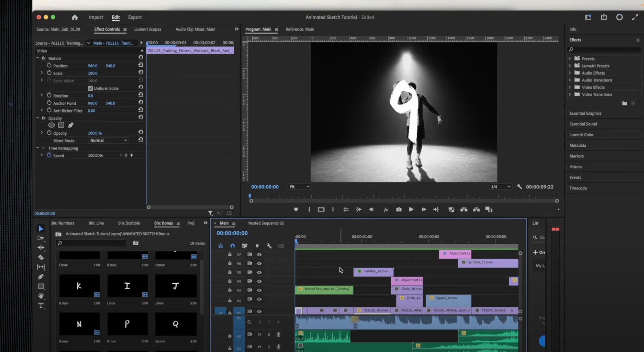Select the Pen tool in the tools panel
Screen dimensions: 644x352
(x=41, y=277)
